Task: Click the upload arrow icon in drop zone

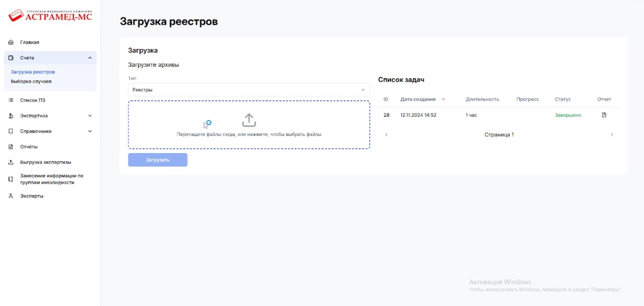Action: pyautogui.click(x=249, y=120)
